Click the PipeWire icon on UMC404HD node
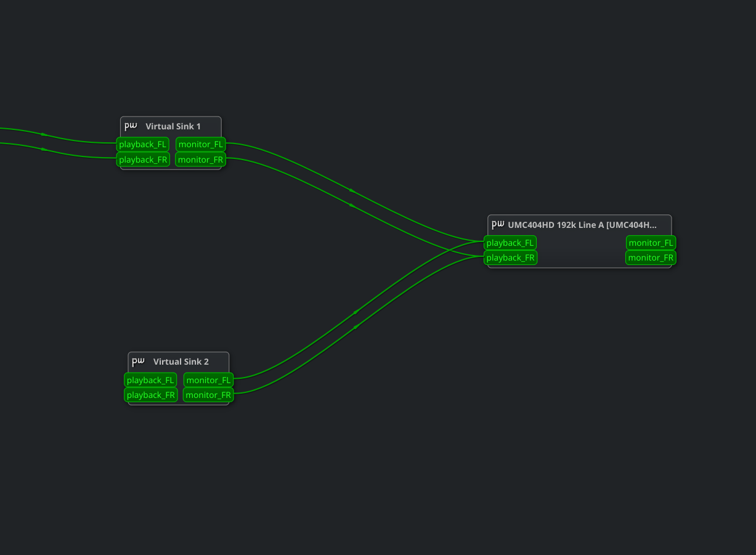Screen dimensions: 756x555 (x=498, y=224)
